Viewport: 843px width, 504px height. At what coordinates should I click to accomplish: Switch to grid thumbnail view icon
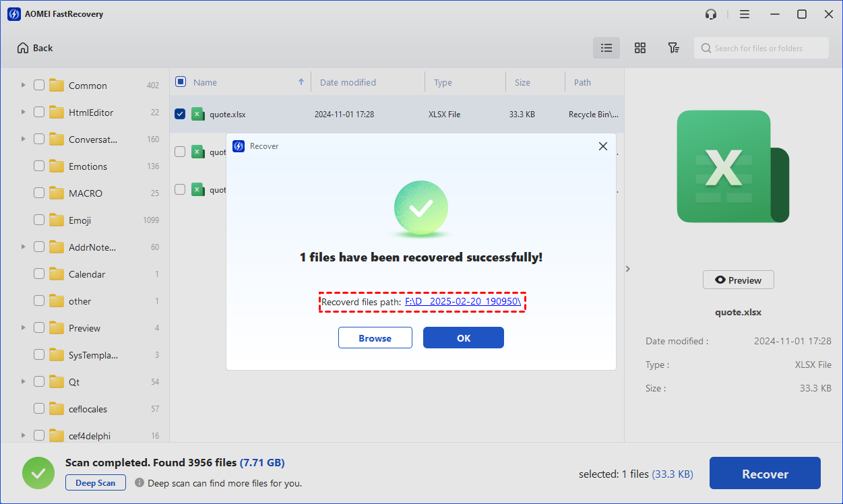pyautogui.click(x=640, y=48)
